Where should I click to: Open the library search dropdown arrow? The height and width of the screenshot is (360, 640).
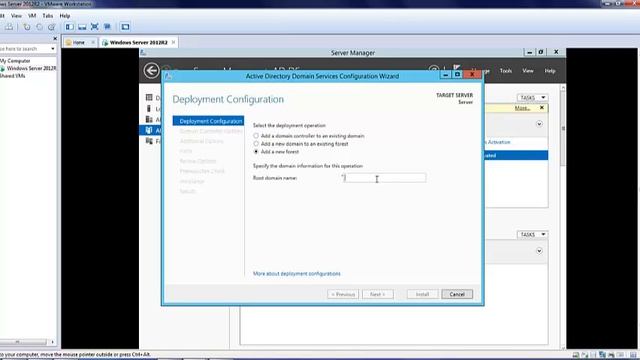tap(53, 49)
